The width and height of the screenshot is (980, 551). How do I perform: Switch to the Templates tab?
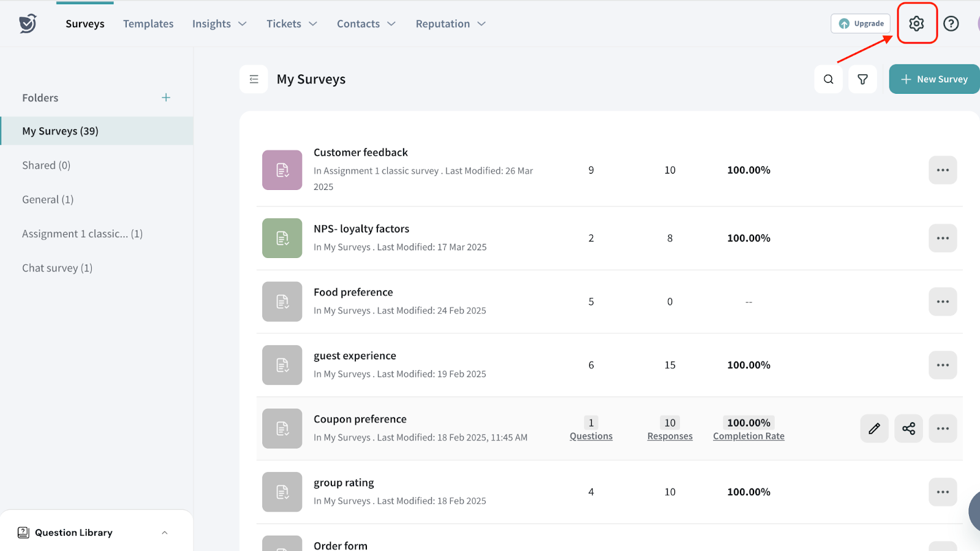pos(148,24)
